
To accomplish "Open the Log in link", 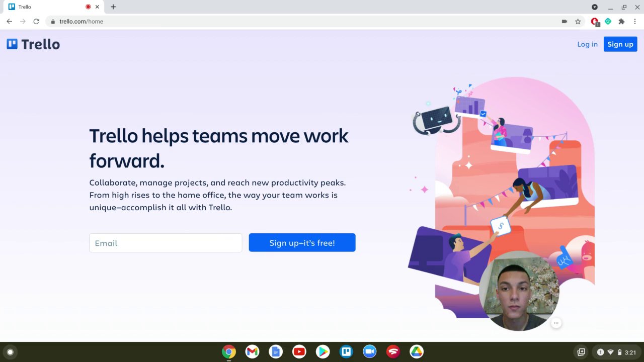I will [587, 44].
